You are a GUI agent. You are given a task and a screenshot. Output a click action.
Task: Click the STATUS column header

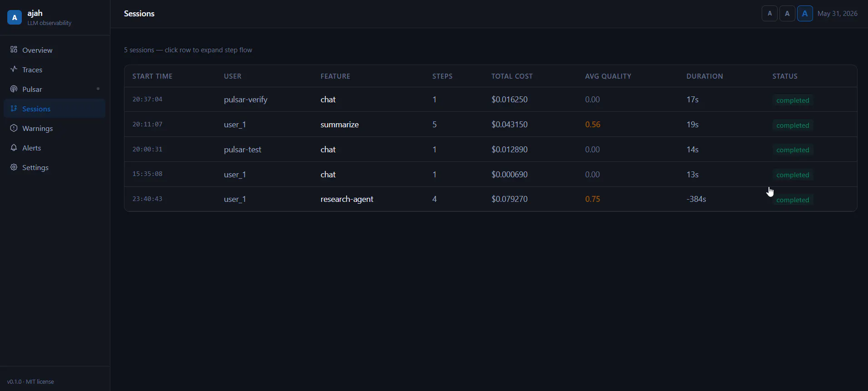[785, 76]
